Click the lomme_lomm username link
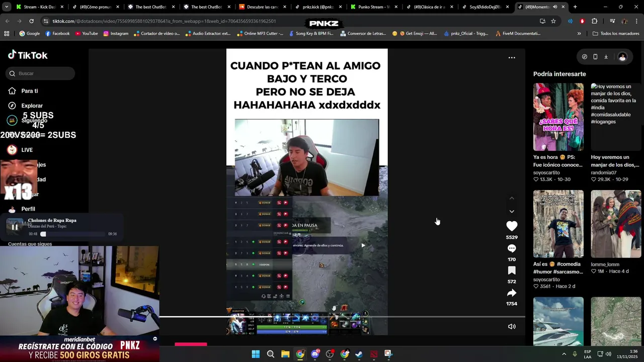The height and width of the screenshot is (362, 644). point(605,264)
